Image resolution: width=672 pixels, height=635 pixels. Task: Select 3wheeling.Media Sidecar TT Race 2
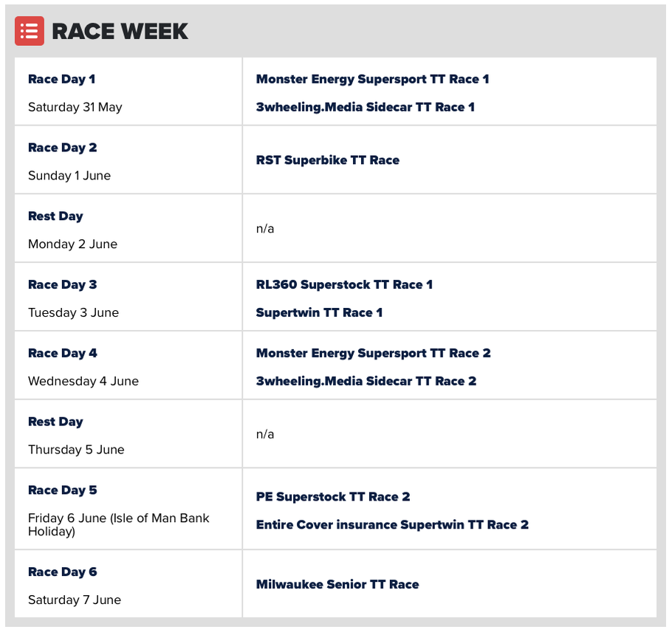[366, 381]
